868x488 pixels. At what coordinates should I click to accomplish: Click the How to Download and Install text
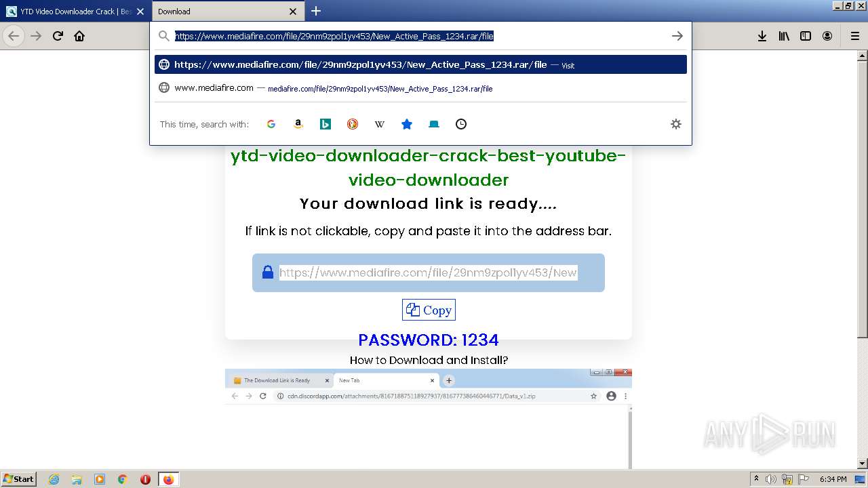tap(429, 360)
